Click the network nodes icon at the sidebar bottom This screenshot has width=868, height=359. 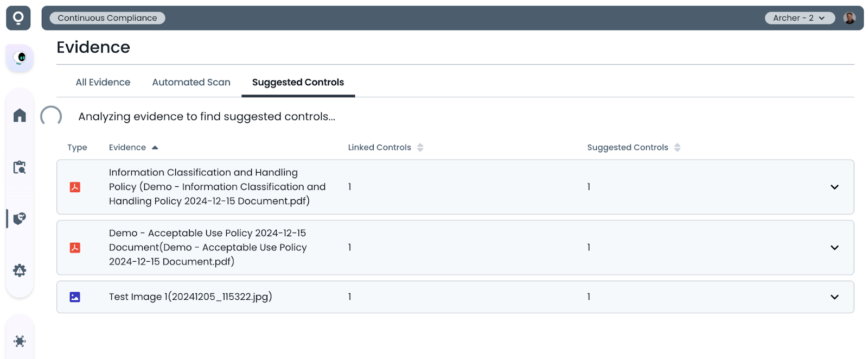20,341
